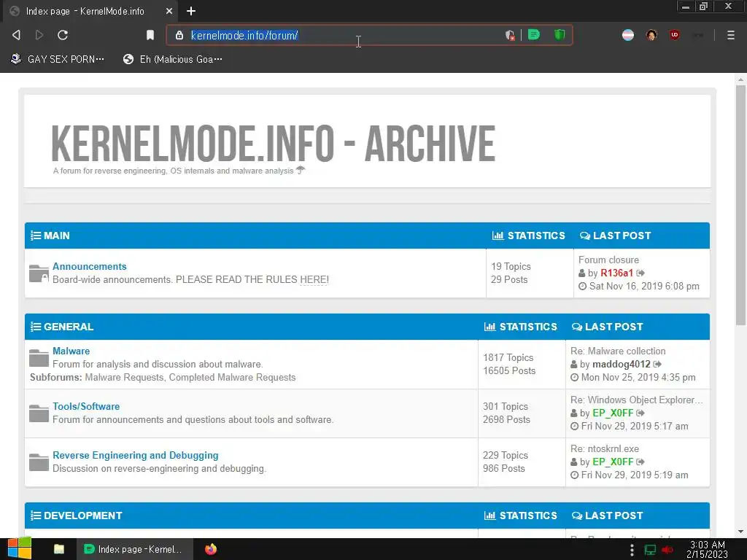
Task: Open the HERE! rules link
Action: point(314,279)
